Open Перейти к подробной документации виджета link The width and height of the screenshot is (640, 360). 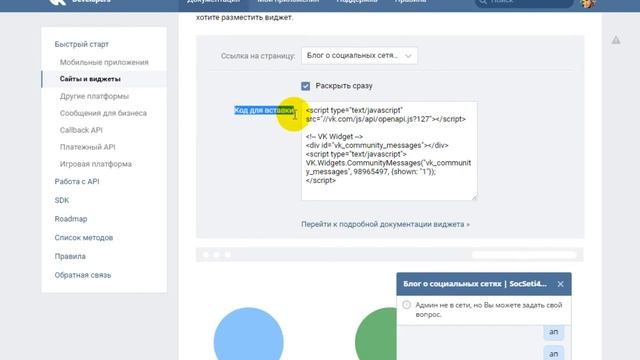(x=385, y=224)
